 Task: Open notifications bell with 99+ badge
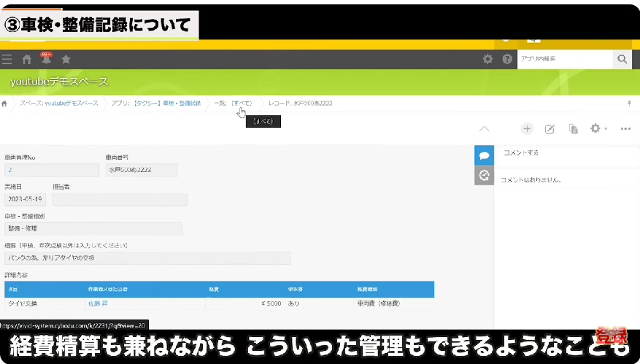tap(46, 59)
